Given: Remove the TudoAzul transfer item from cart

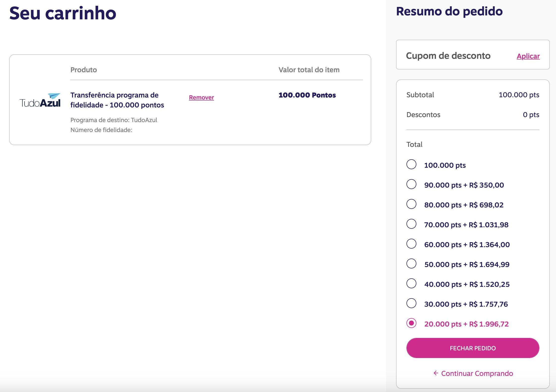Looking at the screenshot, I should 201,98.
